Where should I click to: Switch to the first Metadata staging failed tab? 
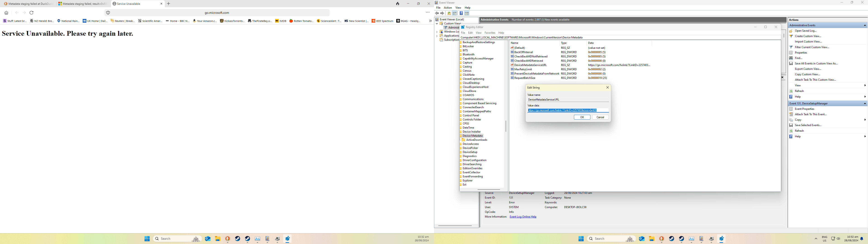pyautogui.click(x=28, y=4)
